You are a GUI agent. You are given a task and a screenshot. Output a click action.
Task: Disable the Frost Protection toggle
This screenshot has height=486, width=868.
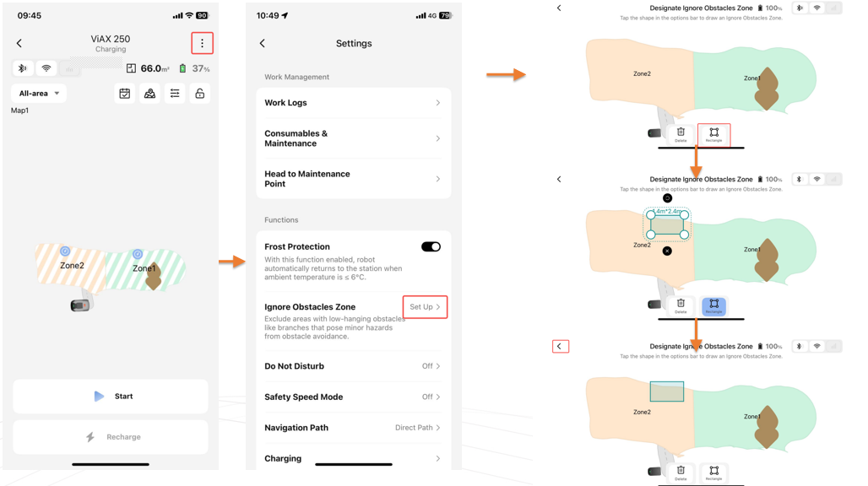(431, 246)
